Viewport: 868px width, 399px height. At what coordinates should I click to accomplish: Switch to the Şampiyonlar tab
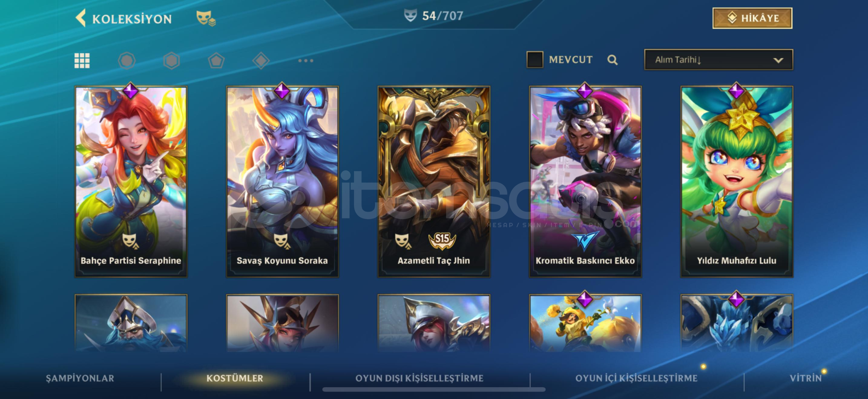pyautogui.click(x=80, y=378)
